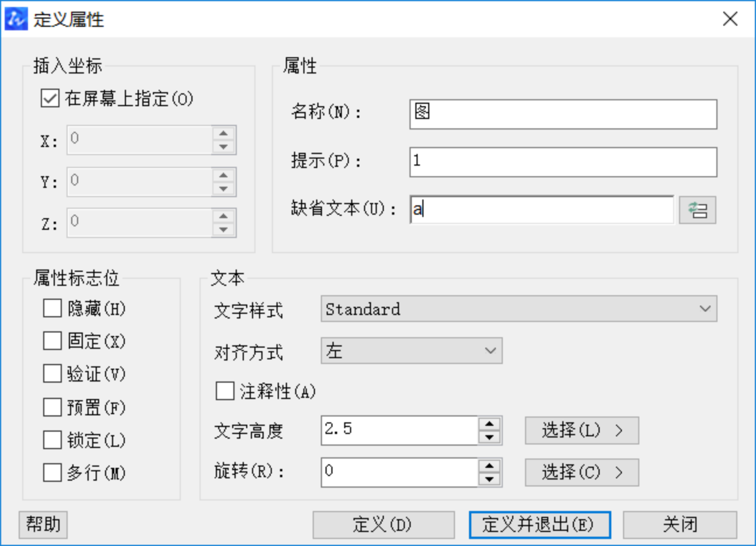
Task: Uncheck 在屏幕上指定(O) checkbox
Action: pos(50,98)
